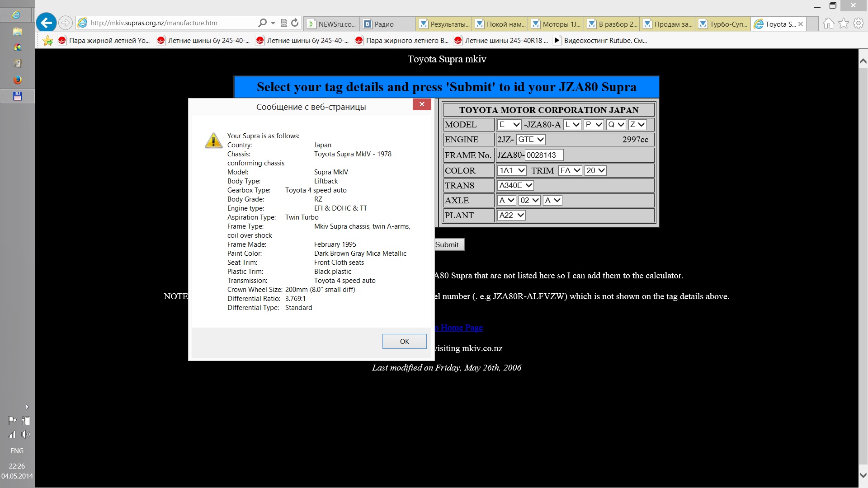Switch to the NEWSru.co tab
868x488 pixels.
click(332, 24)
